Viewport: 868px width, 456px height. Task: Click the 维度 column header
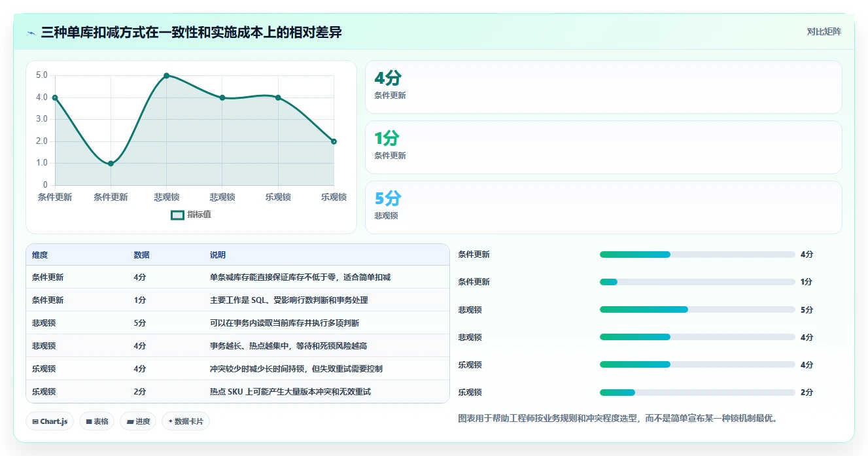coord(40,255)
